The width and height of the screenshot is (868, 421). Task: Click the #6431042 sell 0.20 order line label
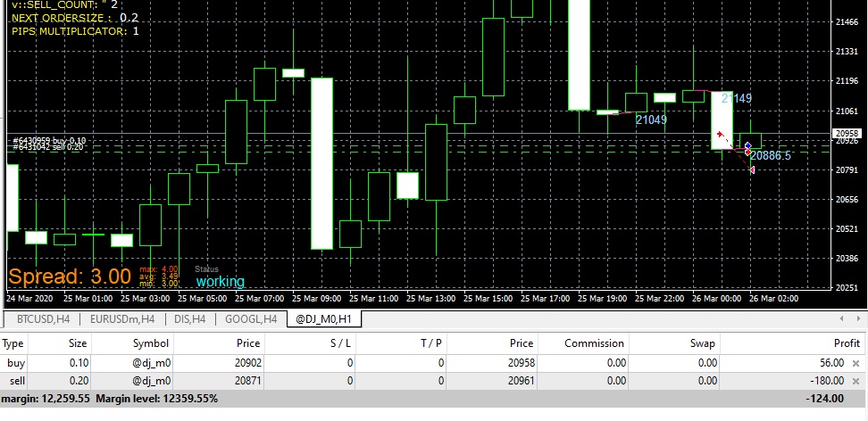[x=47, y=147]
